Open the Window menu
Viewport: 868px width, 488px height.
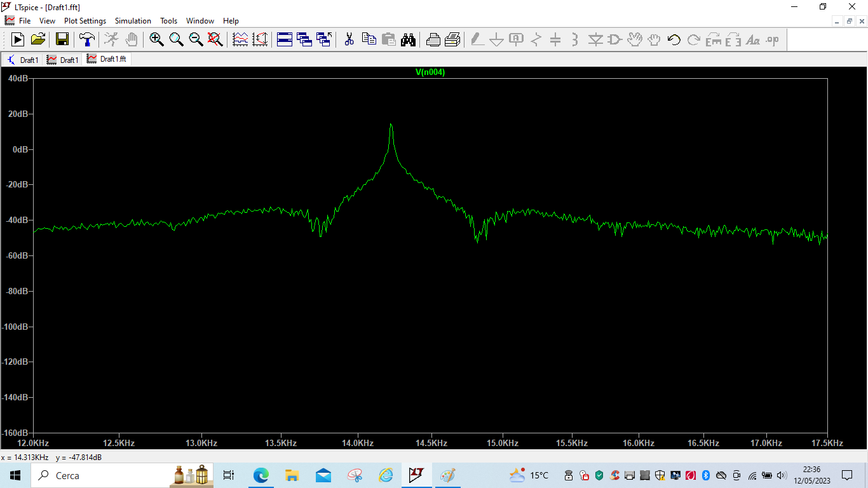pos(200,21)
